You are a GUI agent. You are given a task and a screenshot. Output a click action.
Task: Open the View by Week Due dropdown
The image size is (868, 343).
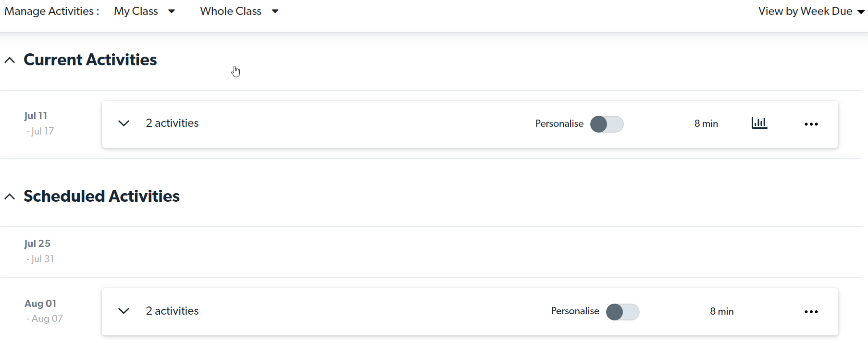pos(811,11)
